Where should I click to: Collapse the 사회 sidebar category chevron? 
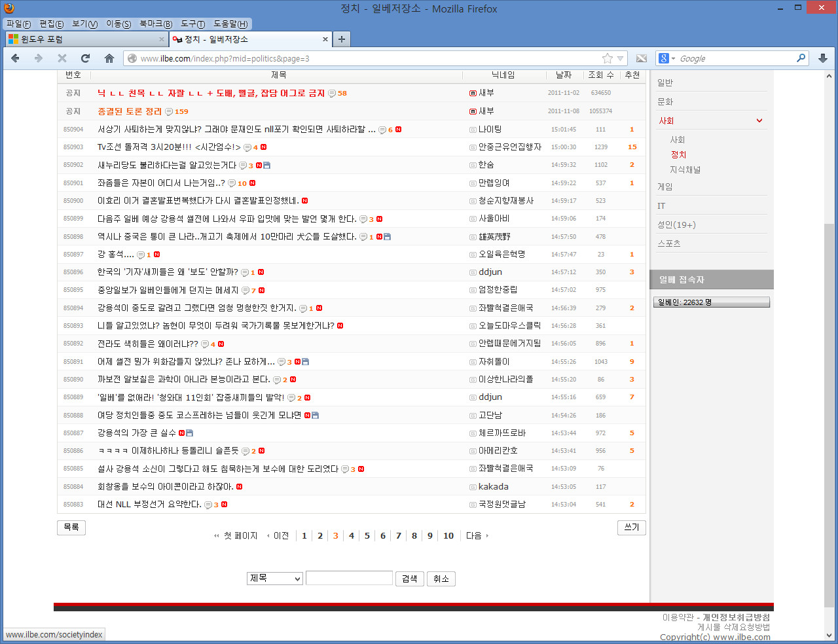point(759,120)
